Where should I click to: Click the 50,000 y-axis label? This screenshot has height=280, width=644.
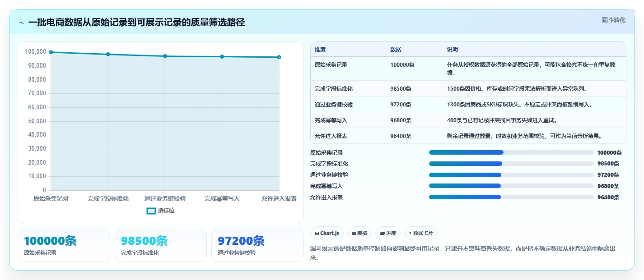pos(37,121)
